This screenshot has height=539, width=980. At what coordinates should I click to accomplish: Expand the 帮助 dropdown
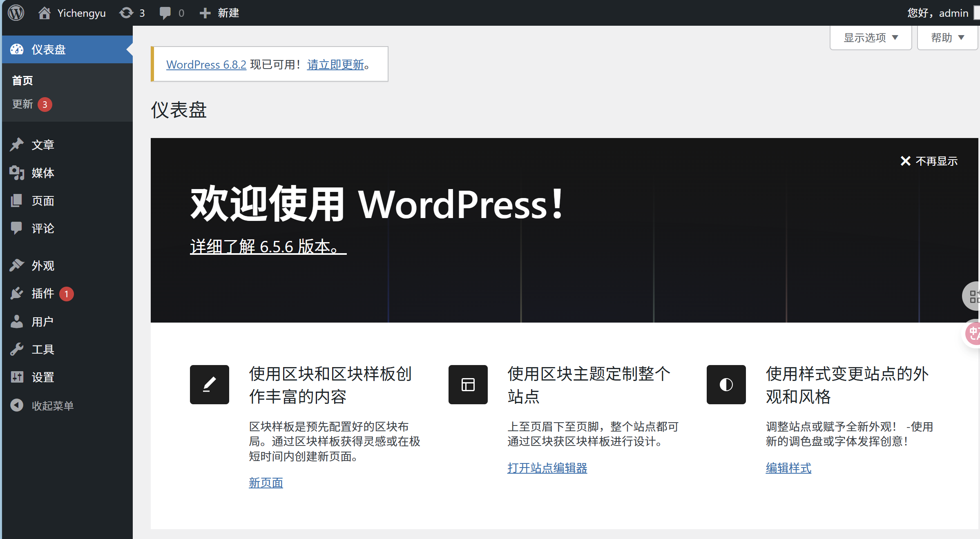(x=947, y=38)
